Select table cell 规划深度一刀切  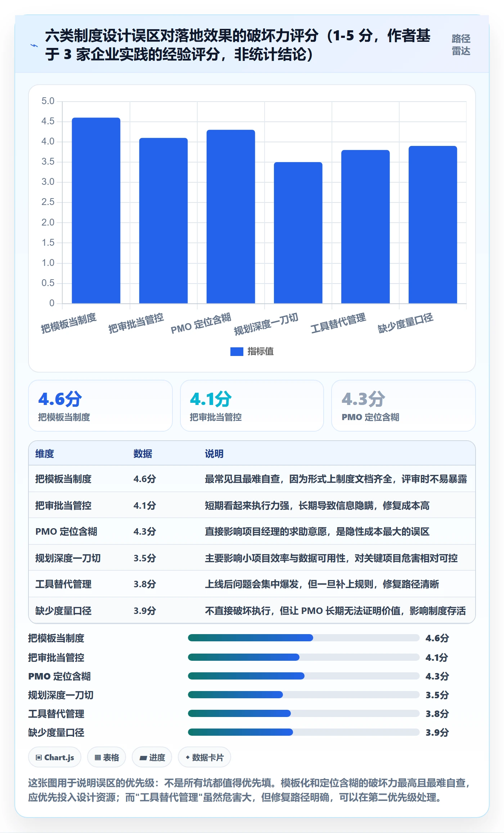click(x=68, y=558)
